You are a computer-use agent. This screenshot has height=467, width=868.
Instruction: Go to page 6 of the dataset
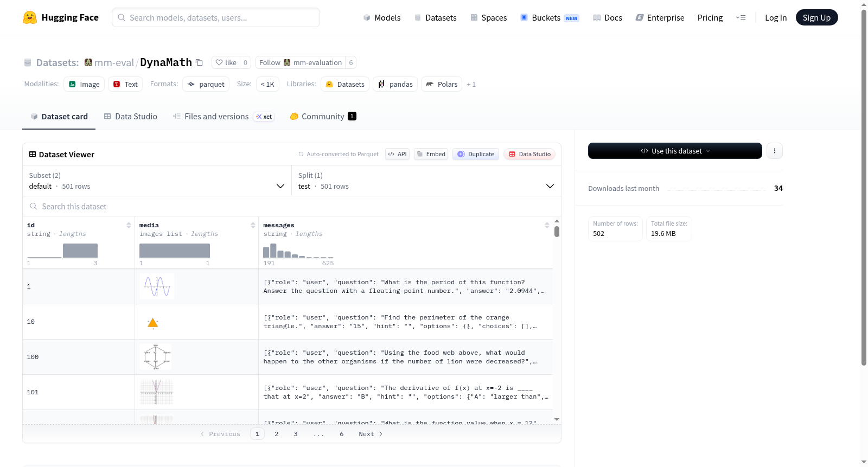click(342, 434)
